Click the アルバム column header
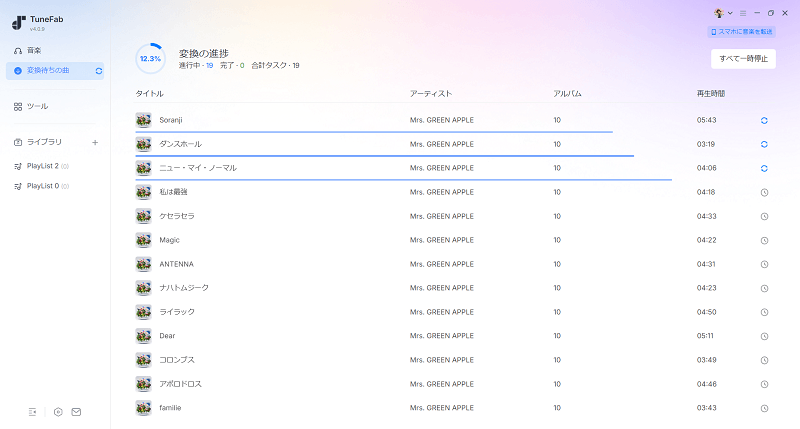The image size is (800, 429). [x=567, y=93]
